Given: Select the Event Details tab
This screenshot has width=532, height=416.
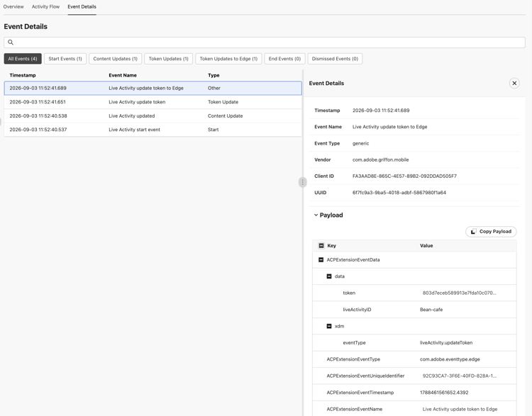Looking at the screenshot, I should [x=82, y=7].
